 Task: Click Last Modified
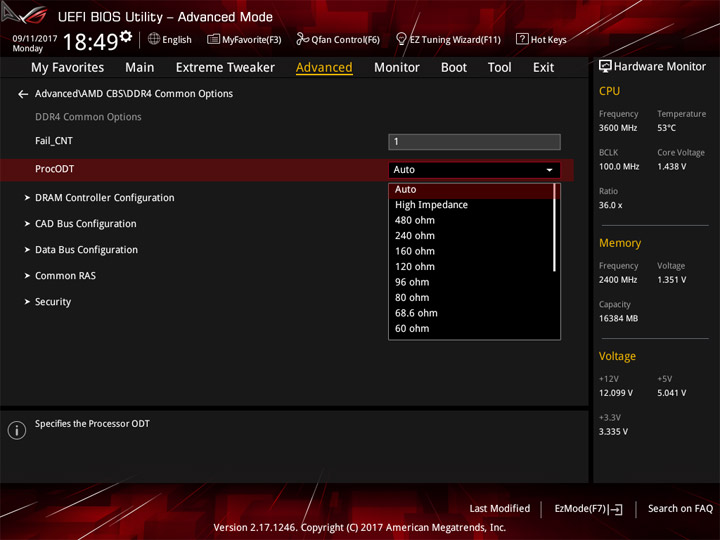(x=500, y=509)
